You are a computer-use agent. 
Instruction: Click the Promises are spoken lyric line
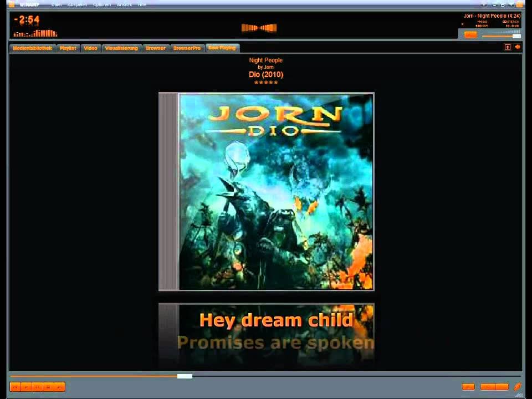point(276,342)
